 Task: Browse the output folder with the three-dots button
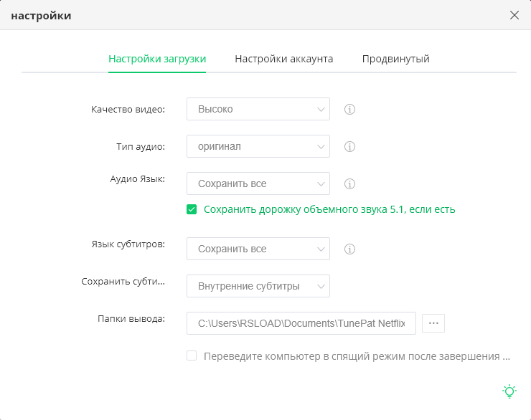(433, 323)
